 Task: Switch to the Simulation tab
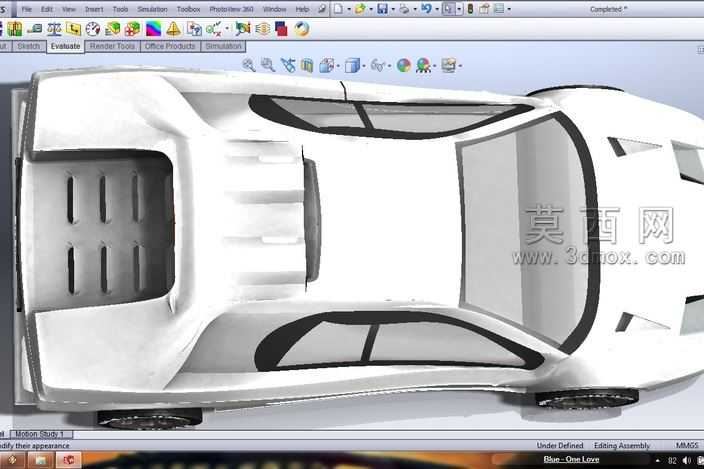click(223, 46)
